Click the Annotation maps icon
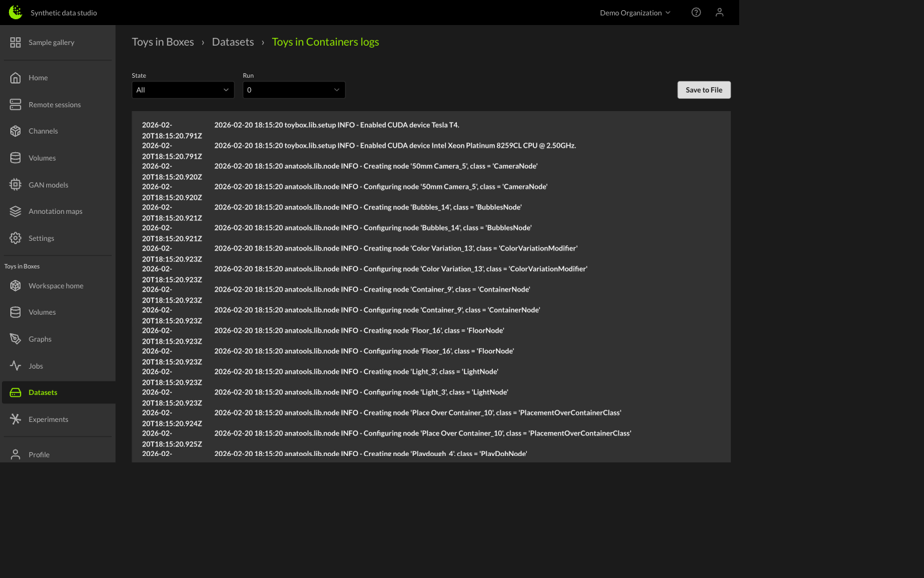 pos(16,211)
